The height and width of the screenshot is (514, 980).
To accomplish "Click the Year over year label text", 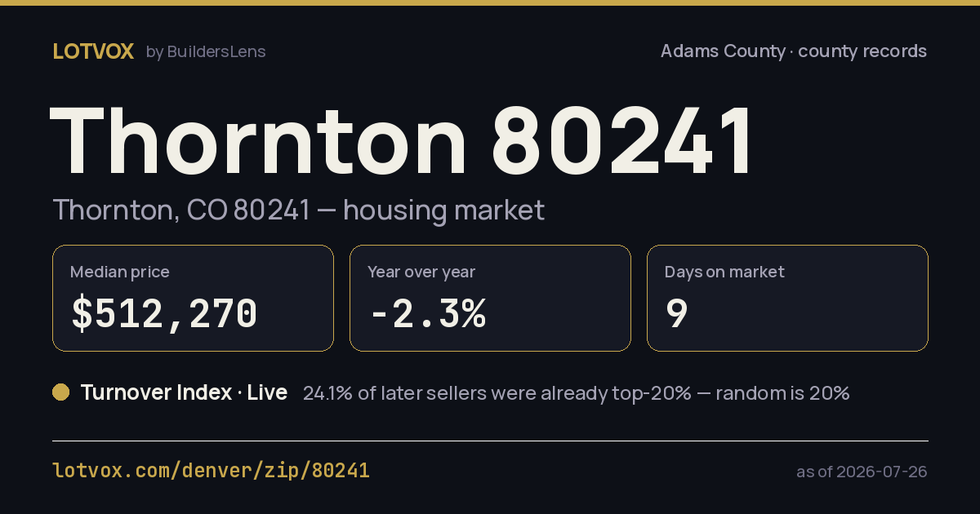I will tap(421, 272).
